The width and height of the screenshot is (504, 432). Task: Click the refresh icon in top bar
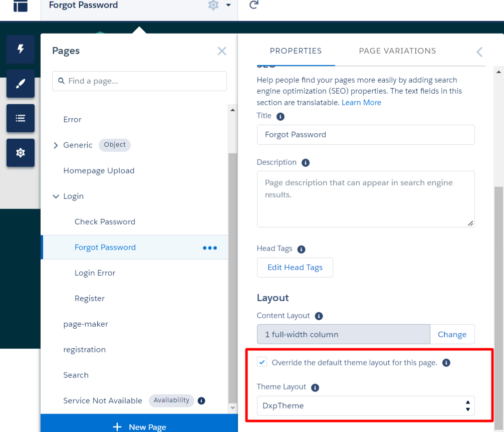click(254, 5)
